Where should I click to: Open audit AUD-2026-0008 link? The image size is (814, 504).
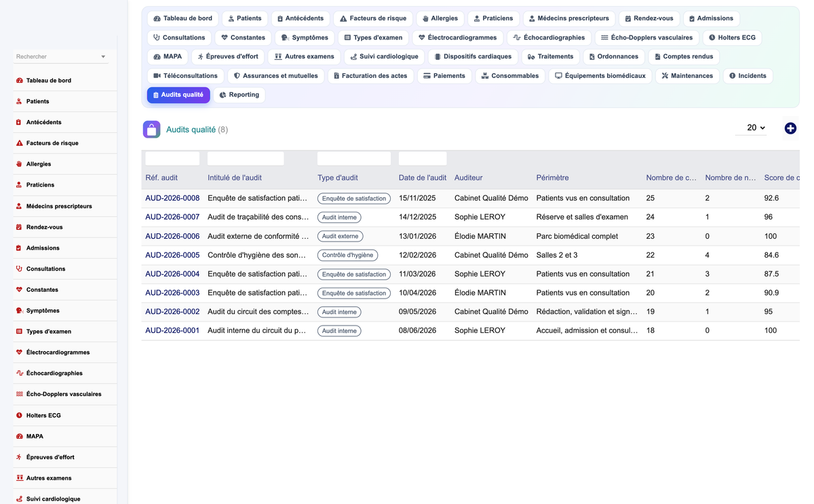click(172, 199)
